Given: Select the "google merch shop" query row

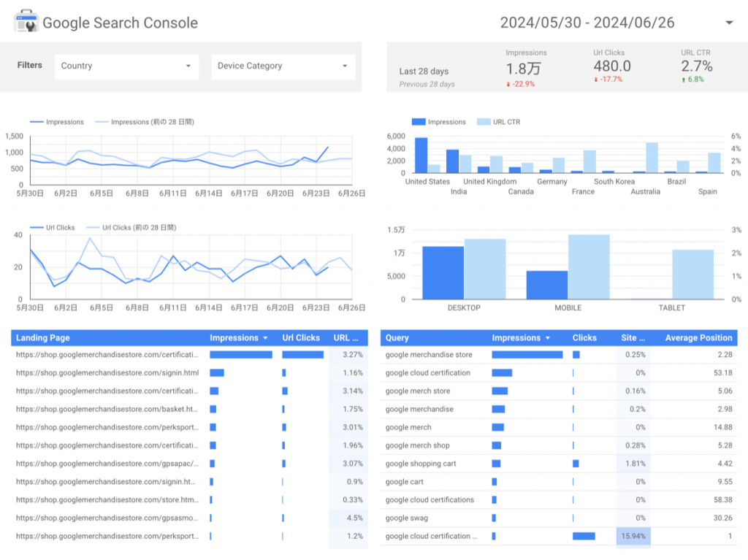Looking at the screenshot, I should click(x=559, y=445).
